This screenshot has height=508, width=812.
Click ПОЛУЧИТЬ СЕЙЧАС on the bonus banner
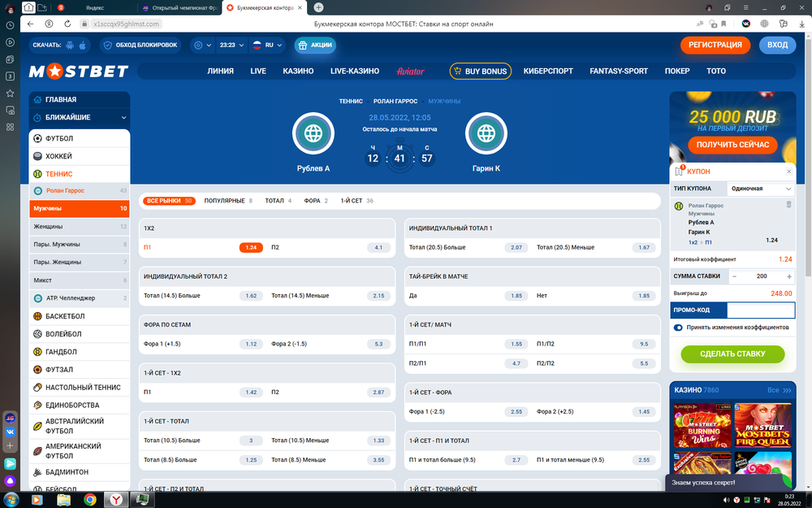point(732,145)
